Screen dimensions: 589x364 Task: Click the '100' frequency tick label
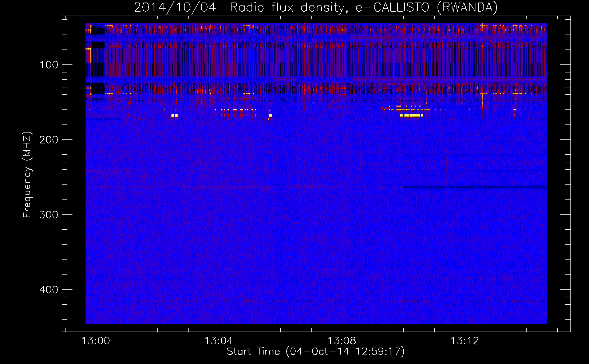[x=49, y=65]
